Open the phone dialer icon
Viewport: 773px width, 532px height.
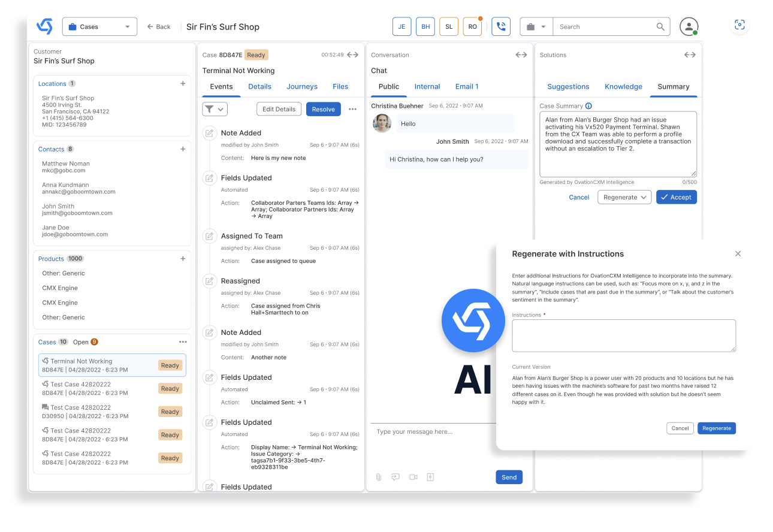click(x=501, y=26)
